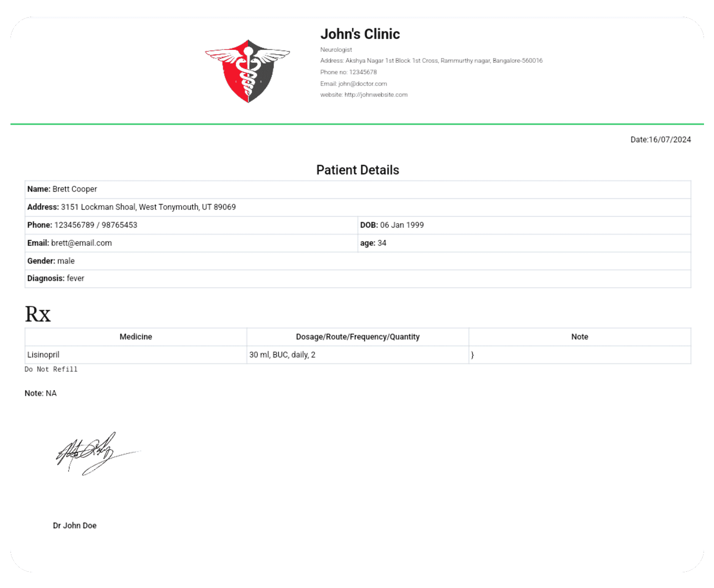Click the Medicine column header
Viewport: 714px width, 588px height.
point(136,337)
